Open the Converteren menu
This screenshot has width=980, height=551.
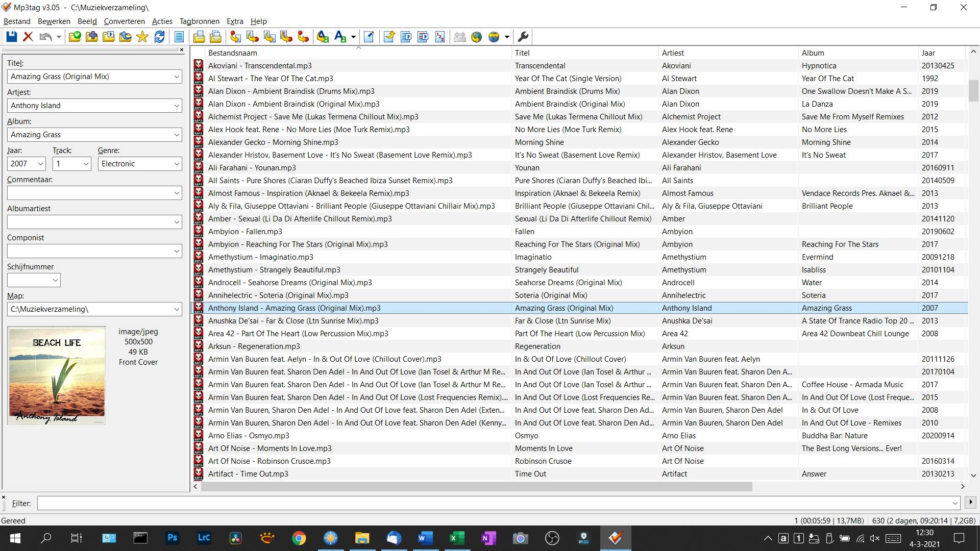(x=124, y=21)
